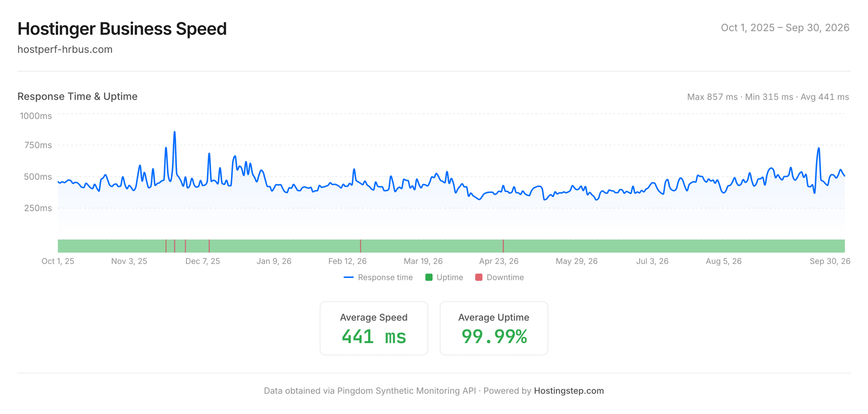Screen dimensions: 868x414
Task: Click the May 29, 26 axis label
Action: [576, 261]
